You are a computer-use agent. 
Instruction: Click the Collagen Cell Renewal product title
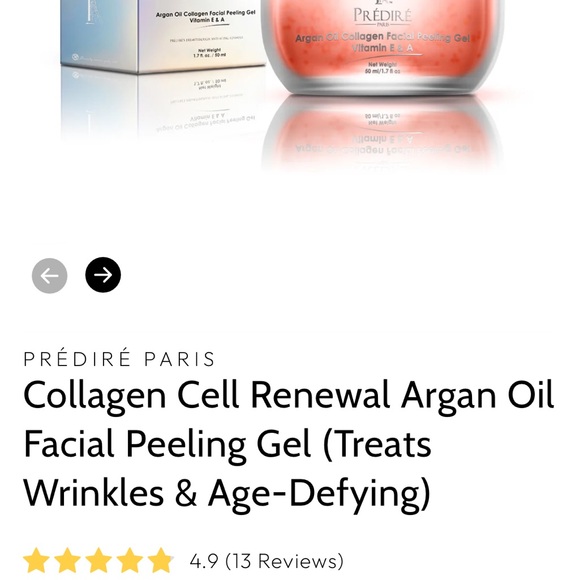[x=289, y=444]
